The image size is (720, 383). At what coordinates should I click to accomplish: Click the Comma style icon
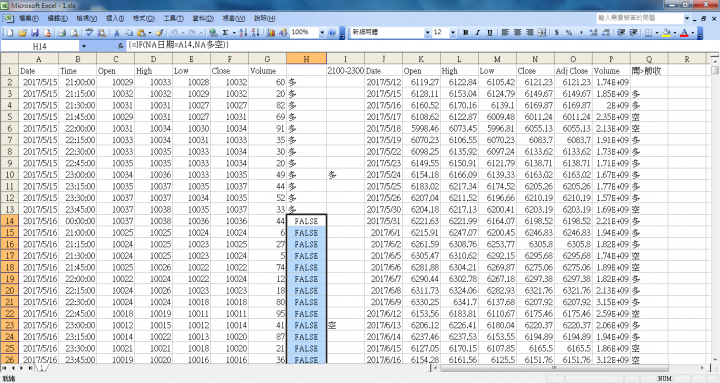(x=581, y=33)
